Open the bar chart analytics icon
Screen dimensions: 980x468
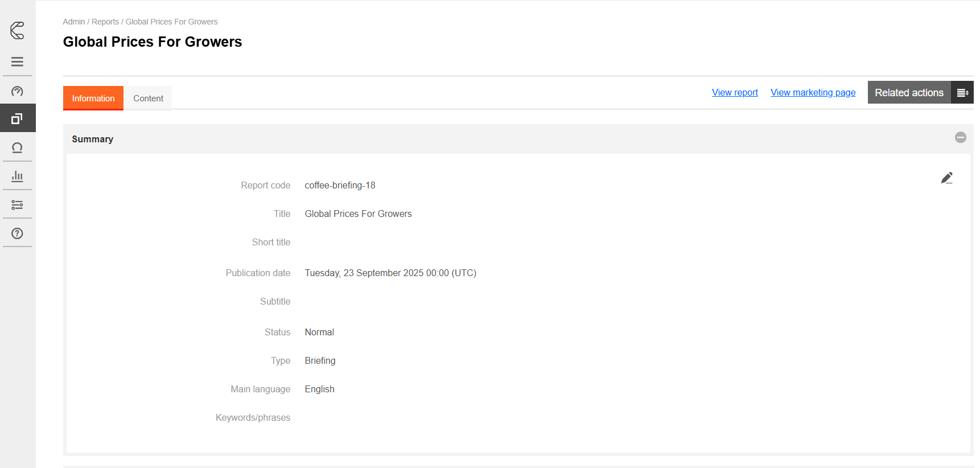[x=17, y=176]
